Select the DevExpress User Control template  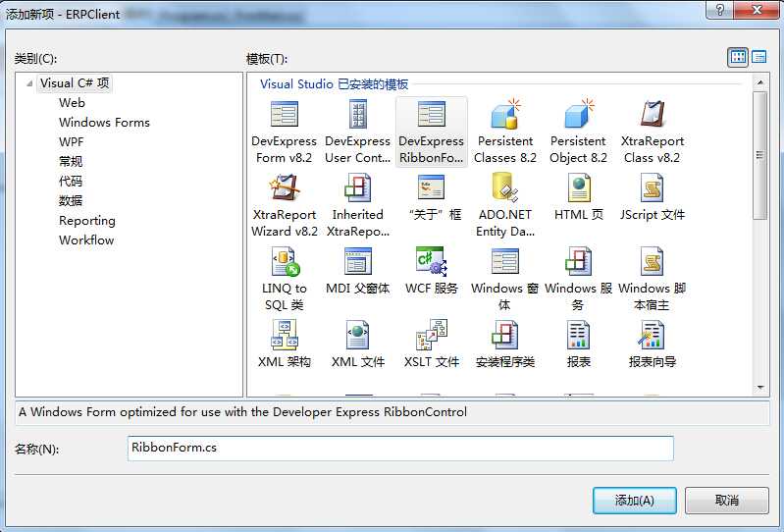357,133
